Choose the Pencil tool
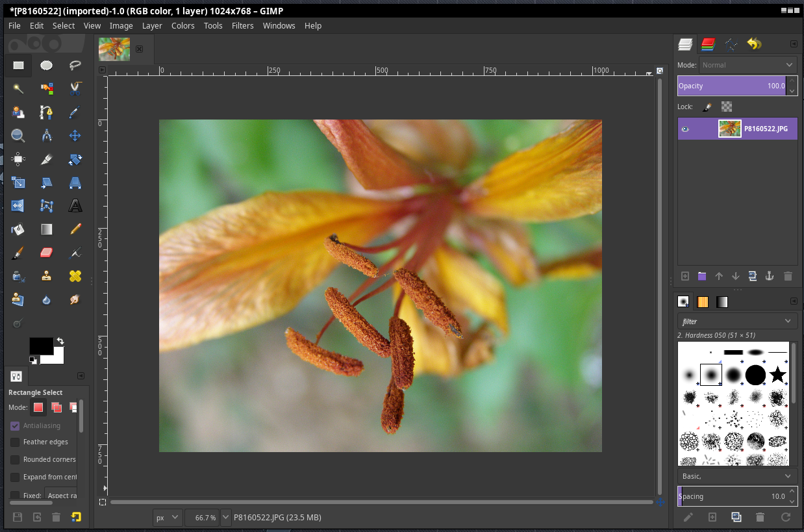Screen dimensions: 804x532 click(75, 229)
